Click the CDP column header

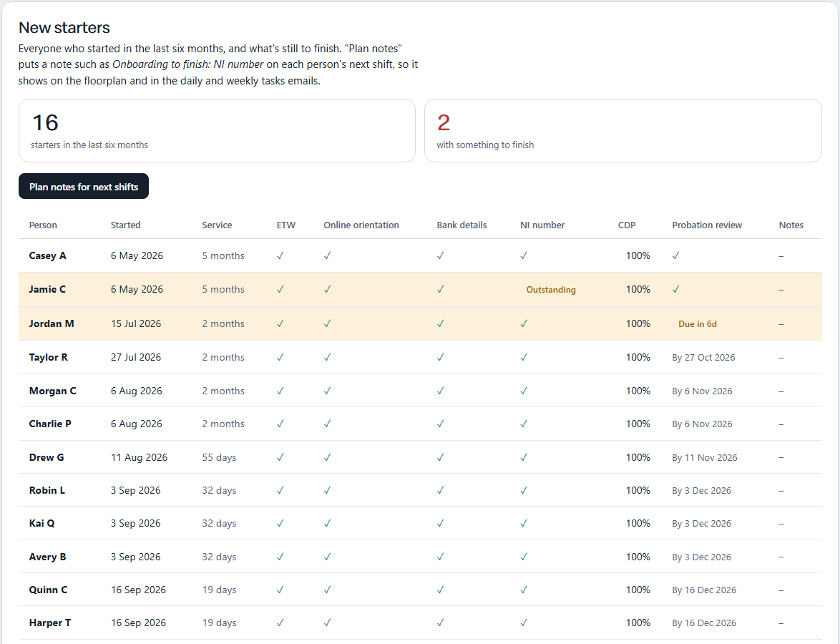[627, 225]
